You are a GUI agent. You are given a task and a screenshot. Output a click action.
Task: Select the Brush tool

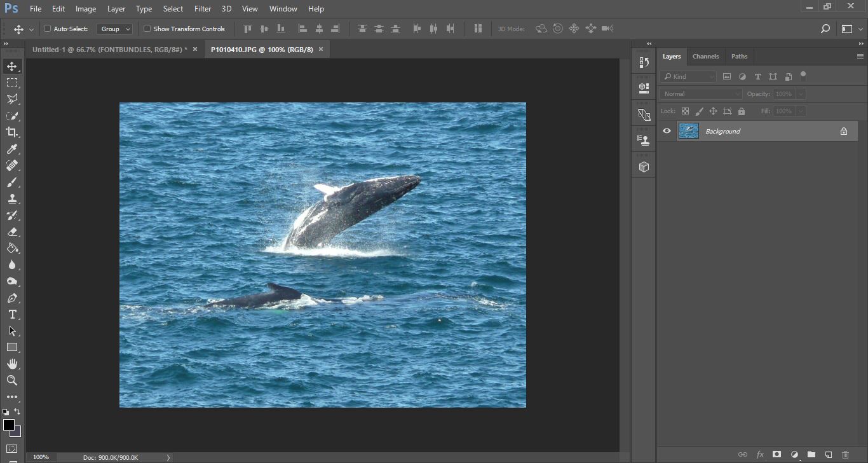(x=12, y=183)
